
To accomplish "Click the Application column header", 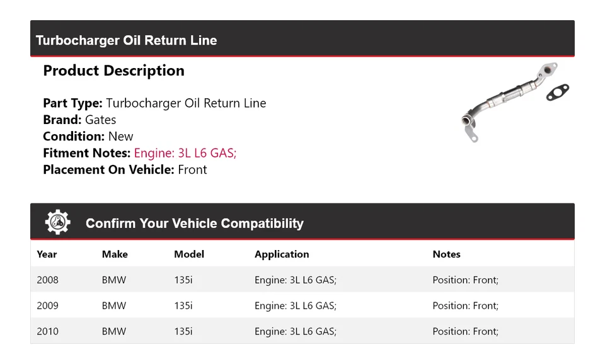I will 282,254.
